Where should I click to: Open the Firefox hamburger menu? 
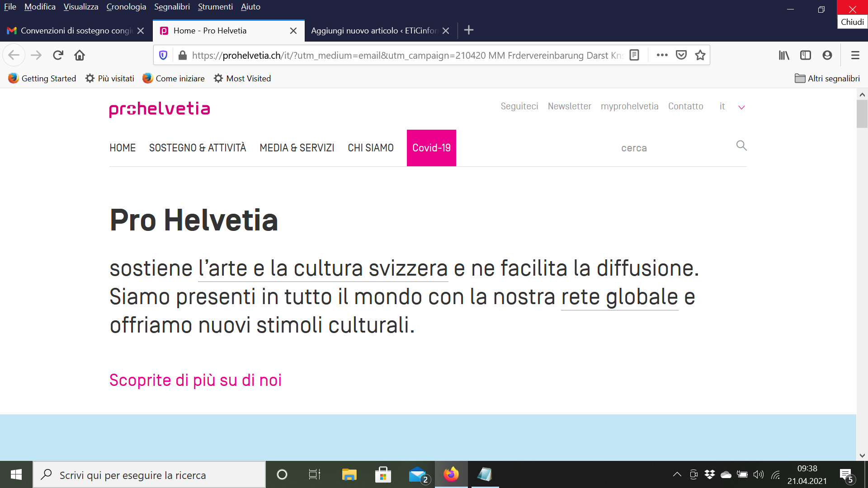pos(855,55)
